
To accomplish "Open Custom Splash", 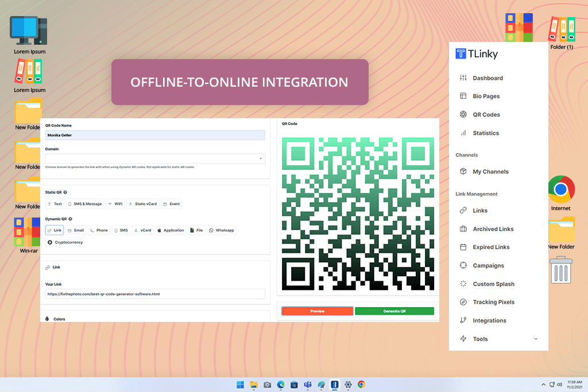I will coord(493,284).
